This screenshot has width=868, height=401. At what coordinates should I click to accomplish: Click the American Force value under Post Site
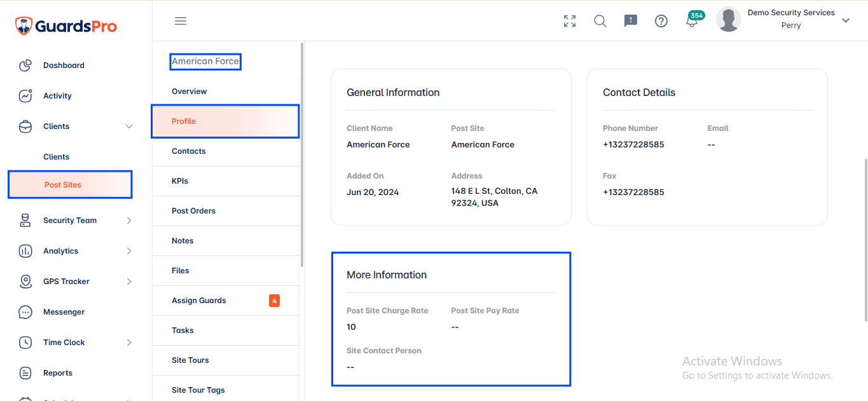point(483,144)
